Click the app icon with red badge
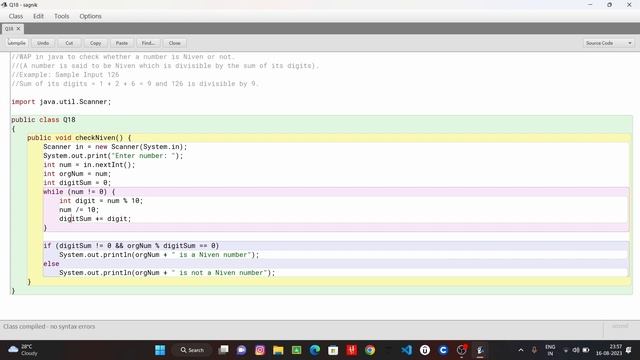This screenshot has width=640, height=360. coord(462,350)
